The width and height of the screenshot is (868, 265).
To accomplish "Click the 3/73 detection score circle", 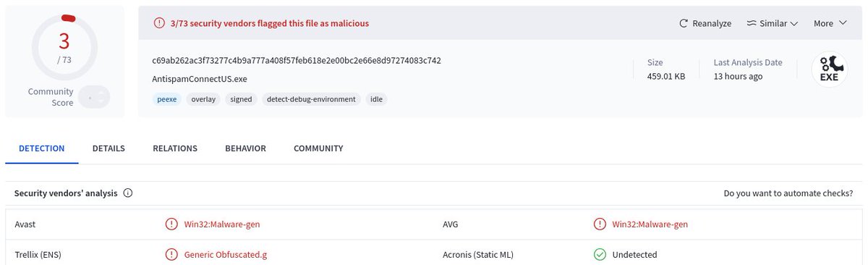I will 64,46.
